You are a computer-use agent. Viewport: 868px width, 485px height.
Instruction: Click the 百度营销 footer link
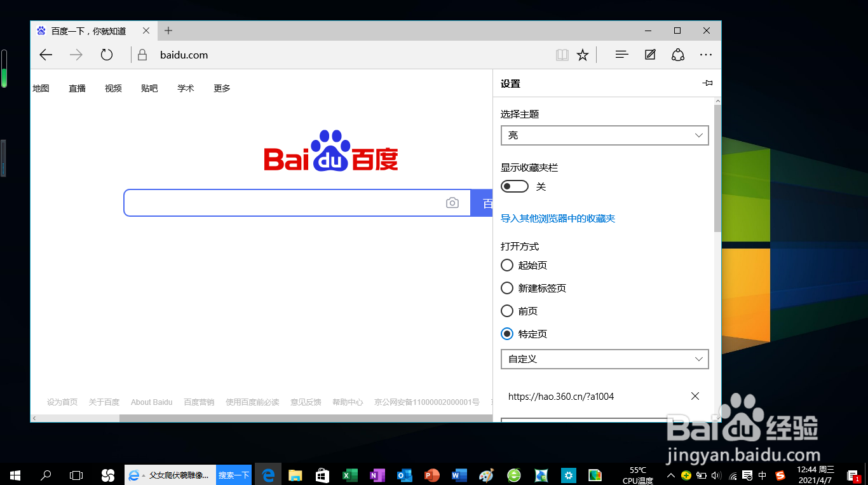199,402
